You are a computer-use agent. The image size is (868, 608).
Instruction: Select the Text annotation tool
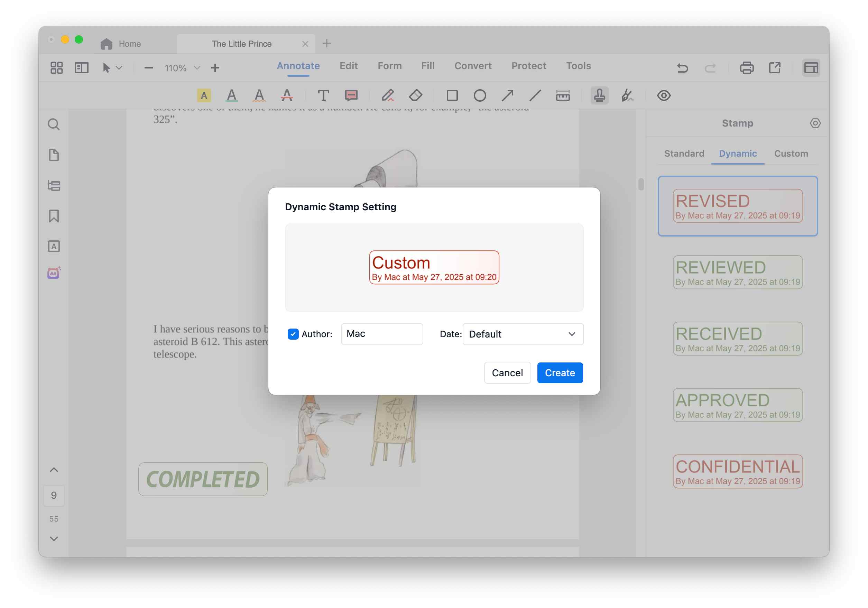click(x=323, y=95)
